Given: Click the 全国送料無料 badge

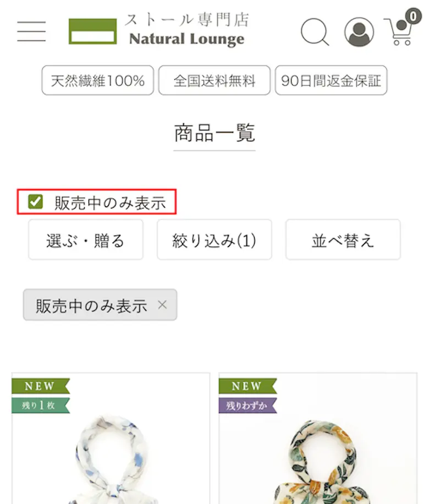Looking at the screenshot, I should click(x=215, y=80).
